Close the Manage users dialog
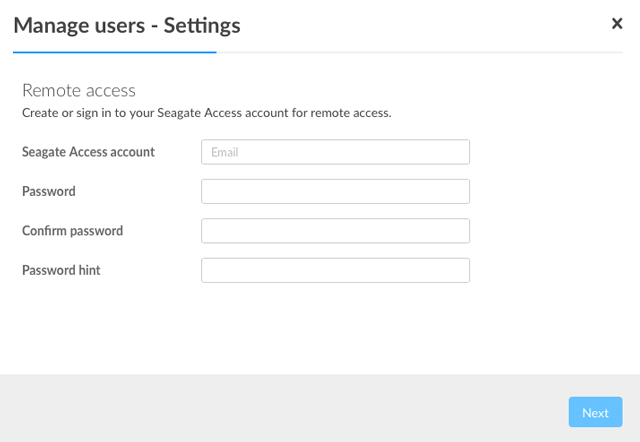Screen dimensions: 640x442 pyautogui.click(x=617, y=23)
